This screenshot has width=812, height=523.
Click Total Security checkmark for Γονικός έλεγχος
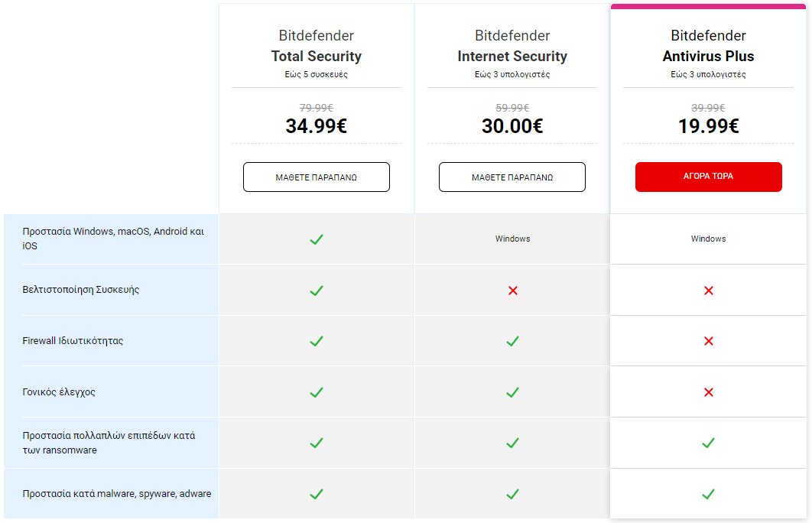(316, 392)
